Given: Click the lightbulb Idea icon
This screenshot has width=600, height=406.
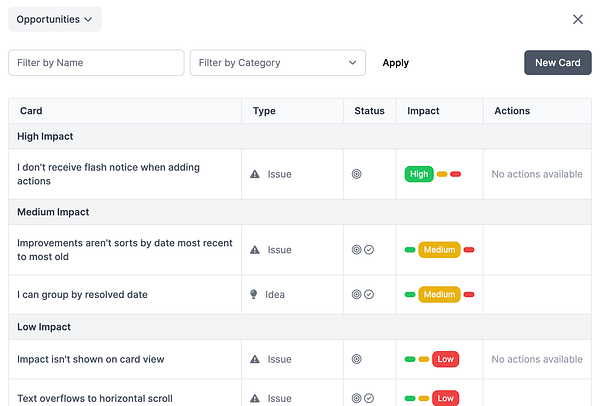Looking at the screenshot, I should tap(254, 295).
